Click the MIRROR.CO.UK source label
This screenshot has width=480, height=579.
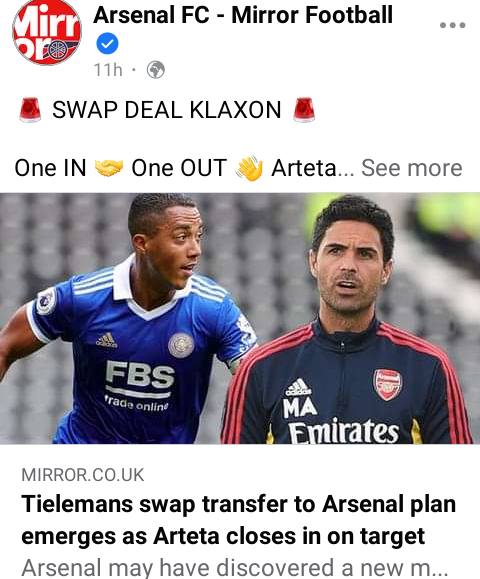[83, 475]
